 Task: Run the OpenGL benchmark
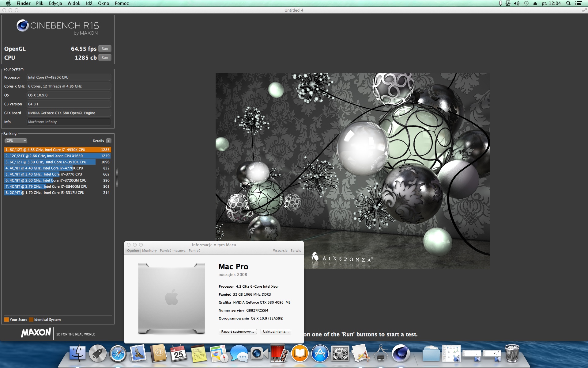coord(105,49)
